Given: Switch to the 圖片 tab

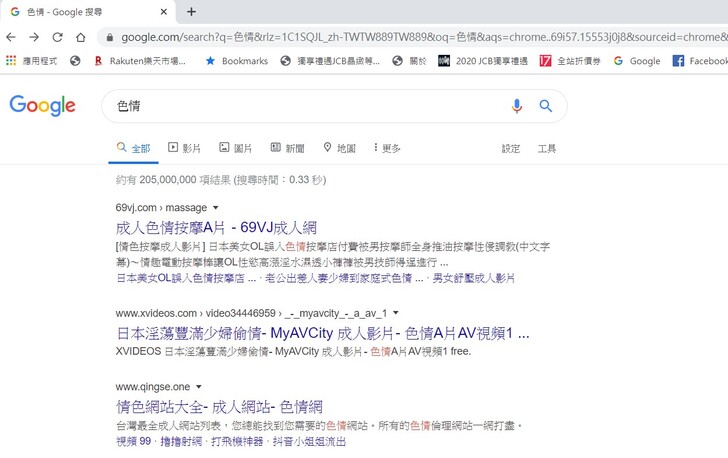Looking at the screenshot, I should tap(235, 148).
